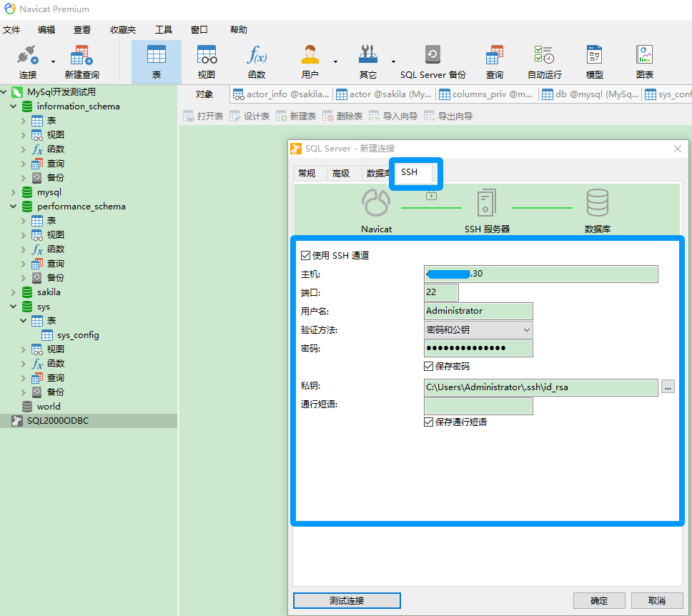
Task: Open the dropdown arrow beside 其它 toolbar button
Action: click(393, 61)
